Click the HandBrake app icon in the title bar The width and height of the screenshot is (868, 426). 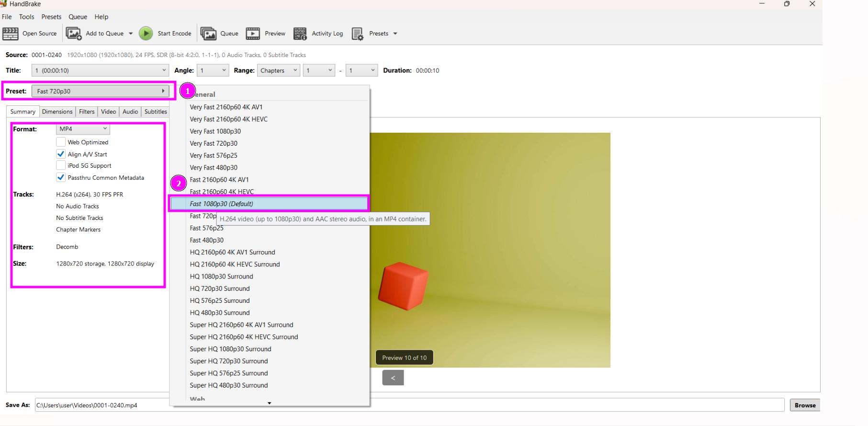[3, 4]
